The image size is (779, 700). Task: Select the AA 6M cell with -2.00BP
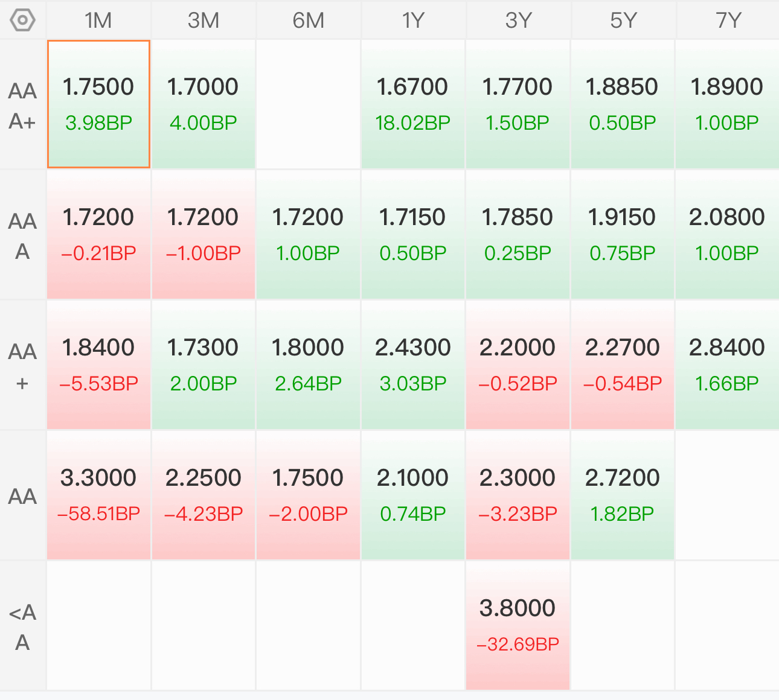308,495
